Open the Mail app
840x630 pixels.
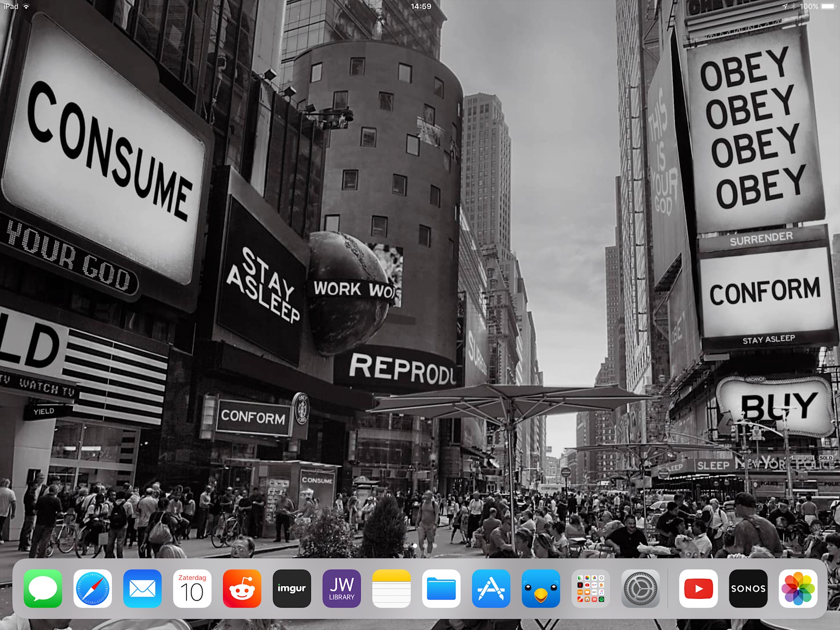coord(142,588)
